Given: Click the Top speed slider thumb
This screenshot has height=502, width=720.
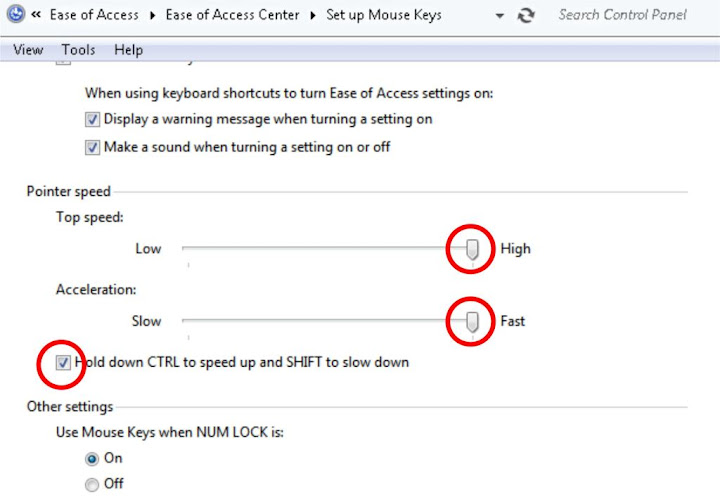Looking at the screenshot, I should click(x=473, y=249).
